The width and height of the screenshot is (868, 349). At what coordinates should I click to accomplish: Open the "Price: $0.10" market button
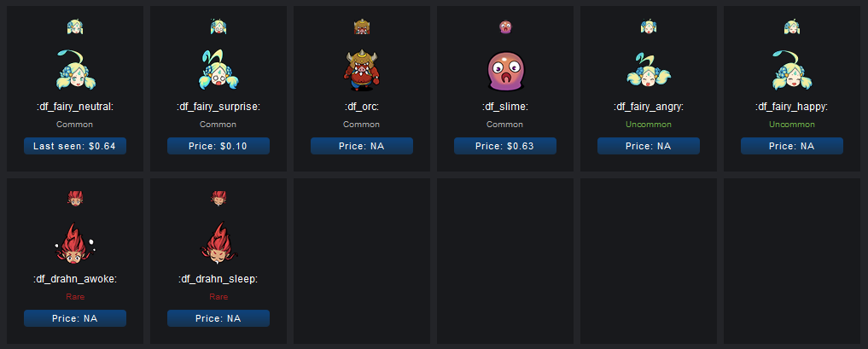click(x=218, y=146)
